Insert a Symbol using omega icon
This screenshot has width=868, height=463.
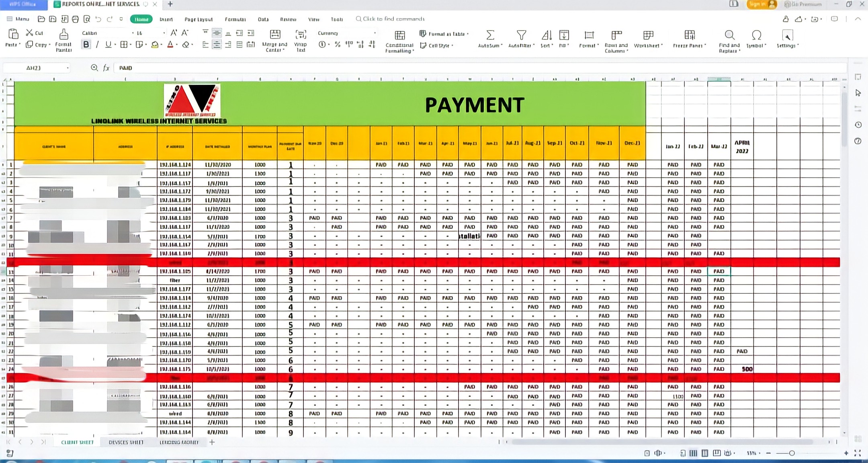point(756,35)
